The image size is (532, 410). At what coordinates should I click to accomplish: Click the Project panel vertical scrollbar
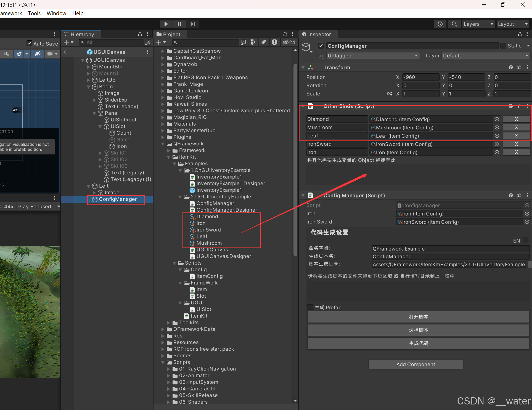point(295,160)
